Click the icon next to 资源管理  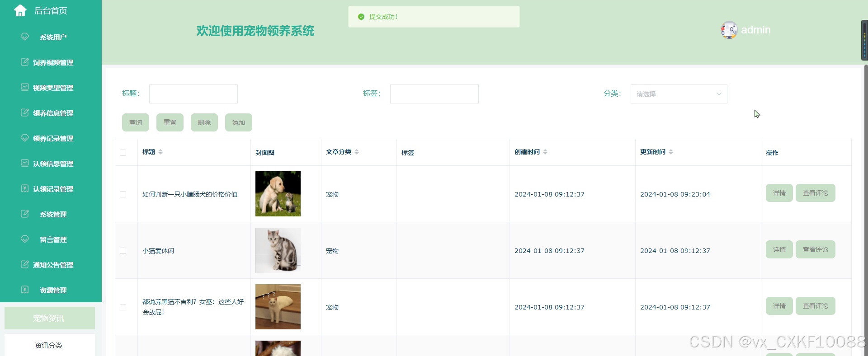coord(25,290)
